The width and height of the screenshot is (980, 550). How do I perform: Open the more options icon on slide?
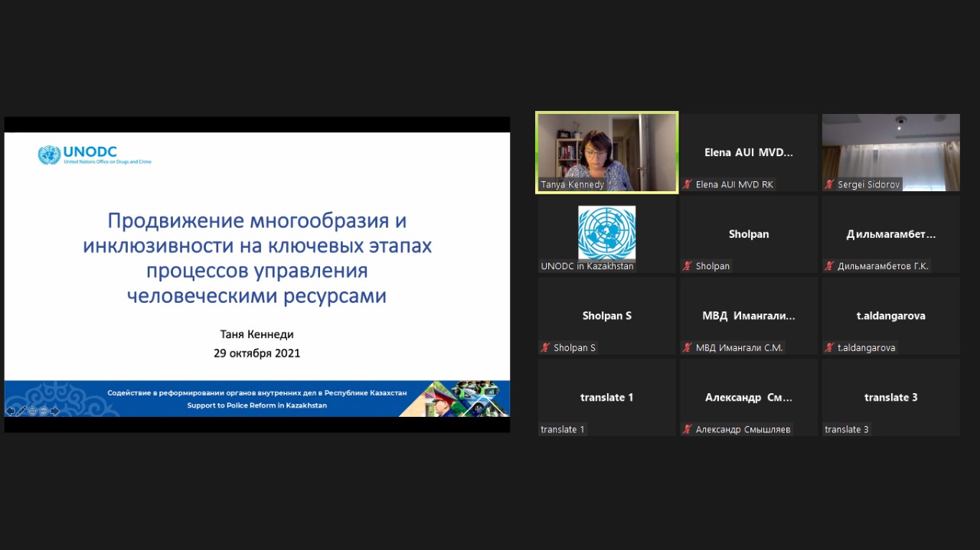click(44, 411)
